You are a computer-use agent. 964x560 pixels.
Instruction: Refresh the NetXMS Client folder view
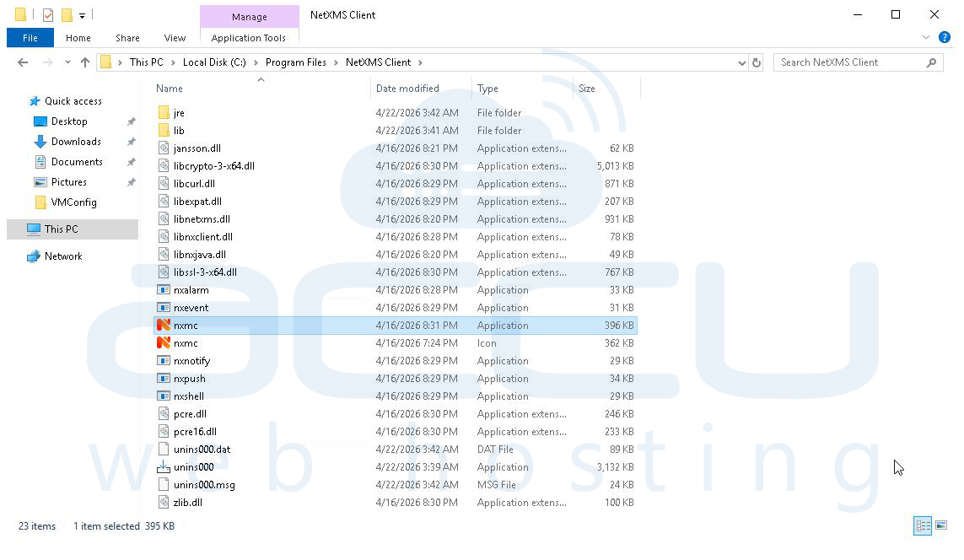click(757, 62)
